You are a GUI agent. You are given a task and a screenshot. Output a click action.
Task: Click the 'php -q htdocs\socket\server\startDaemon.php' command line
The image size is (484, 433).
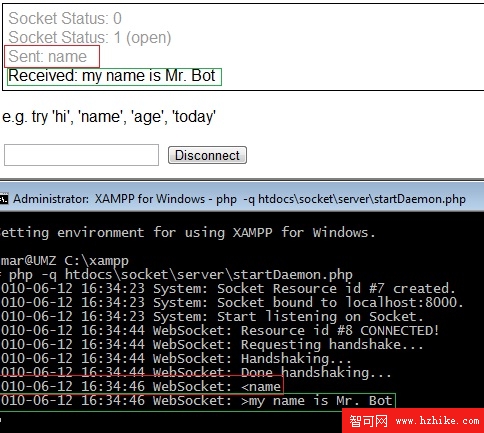[176, 275]
